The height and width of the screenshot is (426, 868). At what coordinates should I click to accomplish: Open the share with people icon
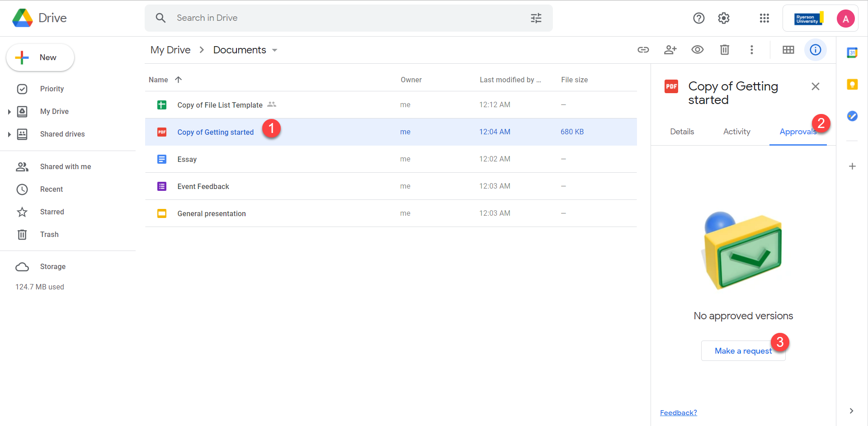point(670,50)
